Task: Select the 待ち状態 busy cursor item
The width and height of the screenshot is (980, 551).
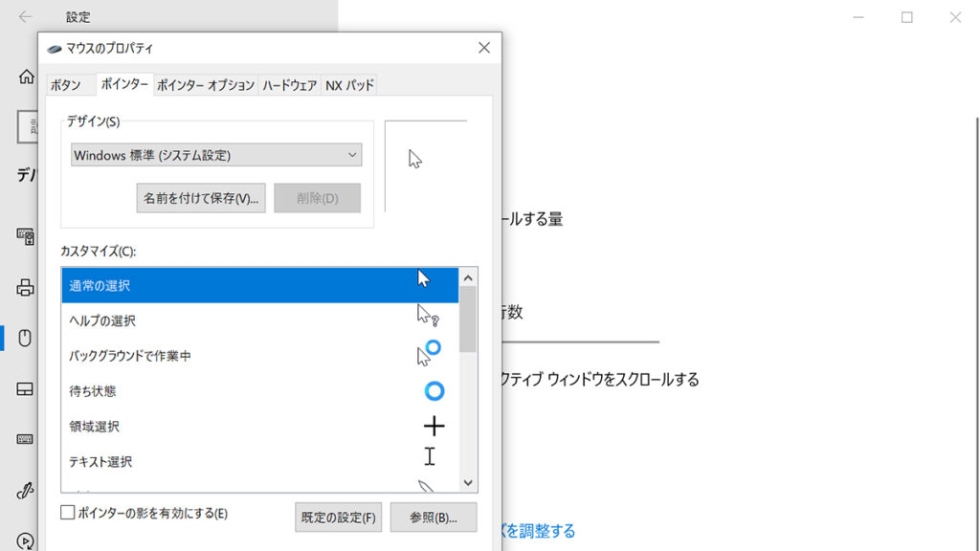Action: (239, 391)
